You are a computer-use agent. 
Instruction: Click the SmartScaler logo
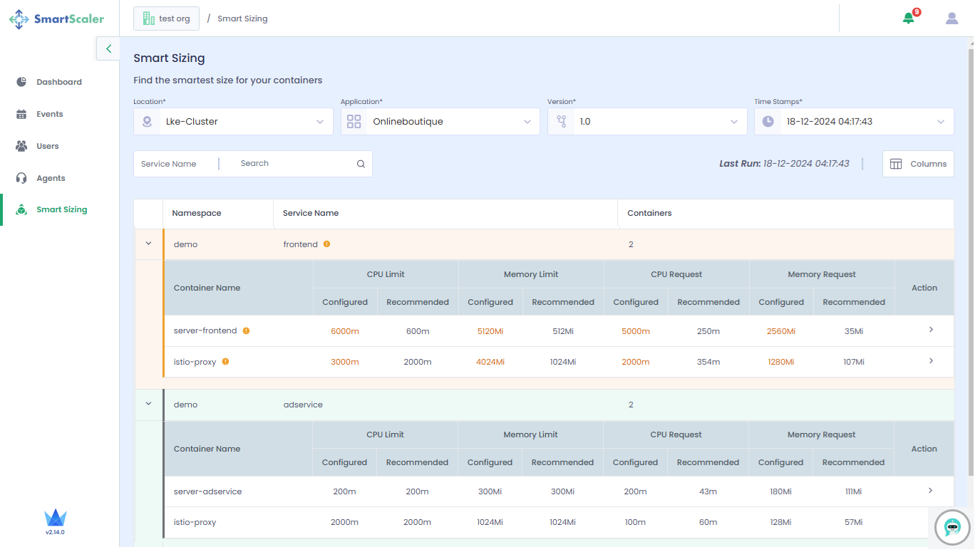click(56, 19)
